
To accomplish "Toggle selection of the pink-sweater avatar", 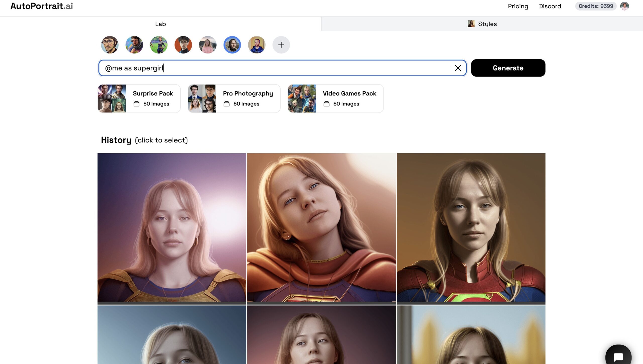I will point(207,45).
